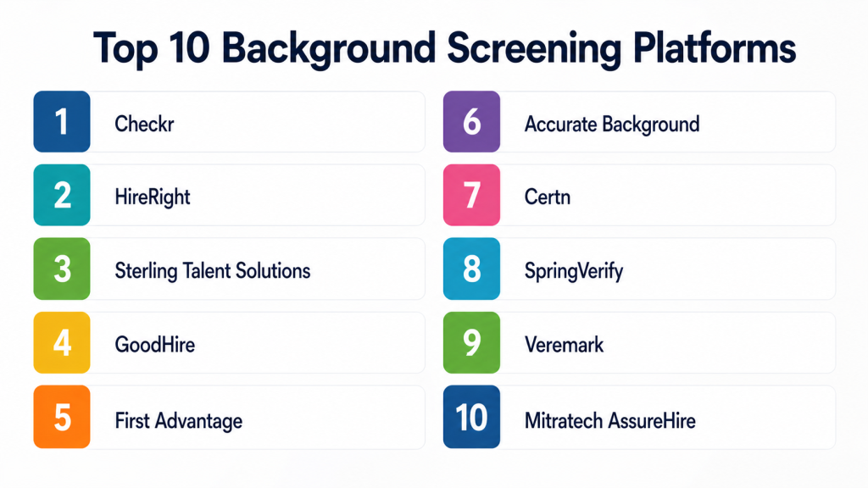Click the yellow number 4 tile
This screenshot has height=488, width=868.
click(61, 343)
